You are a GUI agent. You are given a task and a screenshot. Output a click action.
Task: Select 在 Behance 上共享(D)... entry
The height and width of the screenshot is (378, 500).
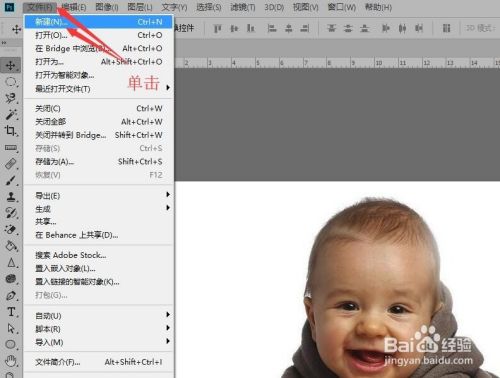(x=99, y=235)
